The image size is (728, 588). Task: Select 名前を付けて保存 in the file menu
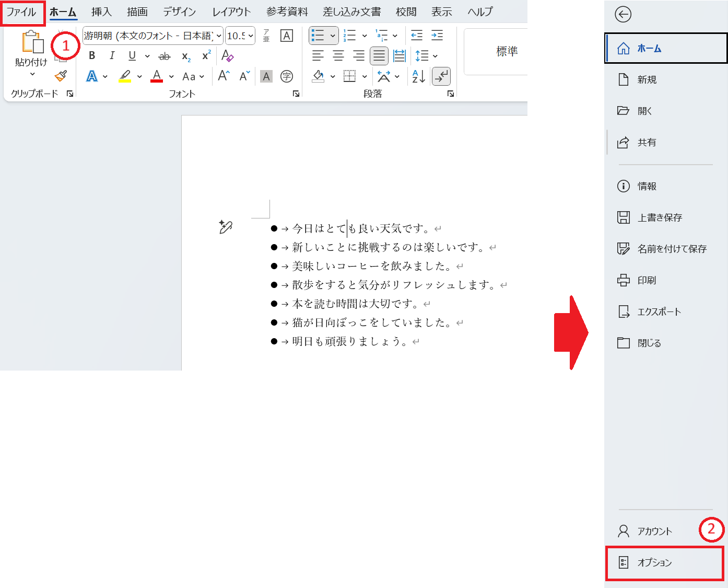click(672, 249)
